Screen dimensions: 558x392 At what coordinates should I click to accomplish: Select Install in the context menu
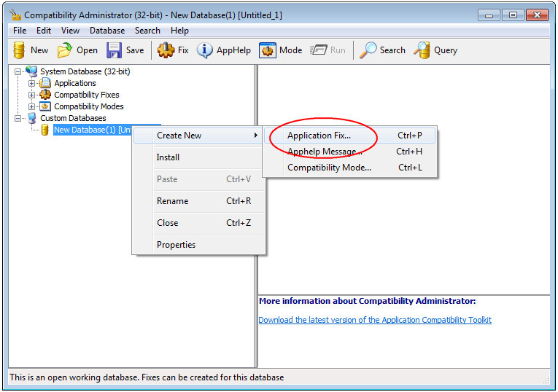[199, 157]
